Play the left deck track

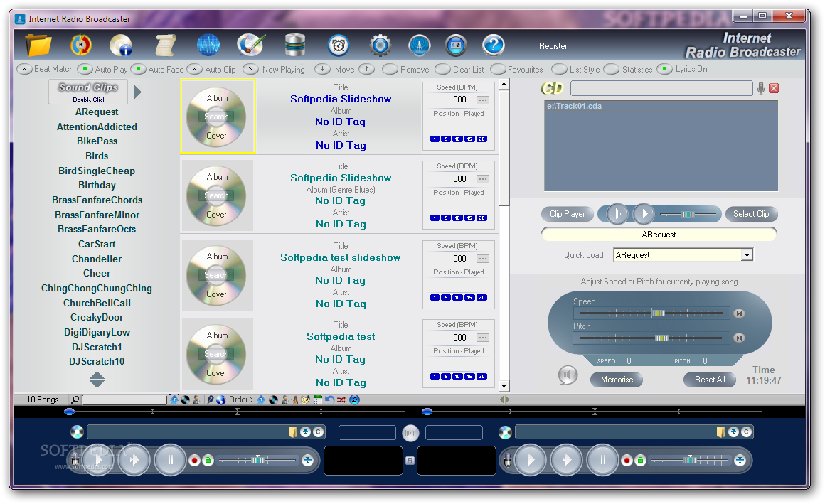(x=98, y=460)
